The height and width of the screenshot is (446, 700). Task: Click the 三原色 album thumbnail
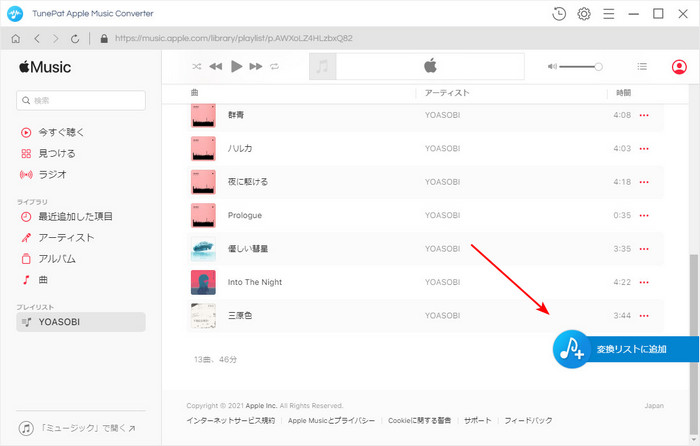pyautogui.click(x=203, y=316)
